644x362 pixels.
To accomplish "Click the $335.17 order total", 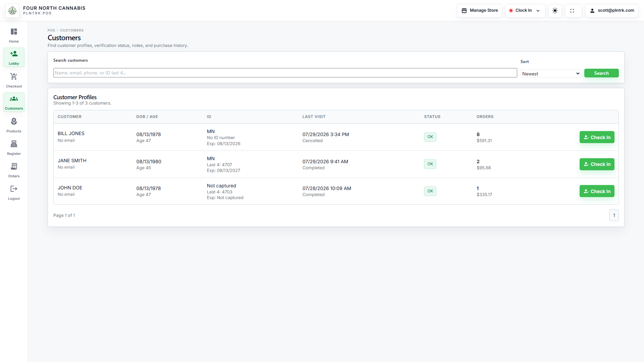I will pyautogui.click(x=484, y=194).
